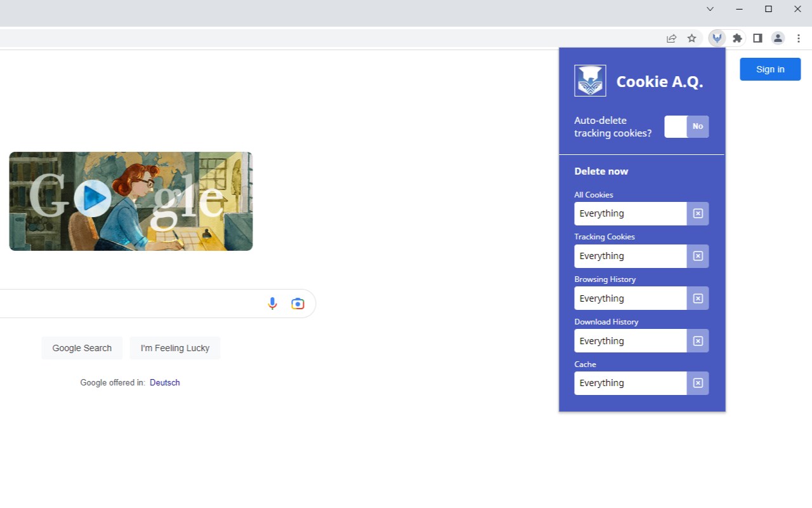
Task: Open the All Cookies time range dropdown
Action: (631, 213)
